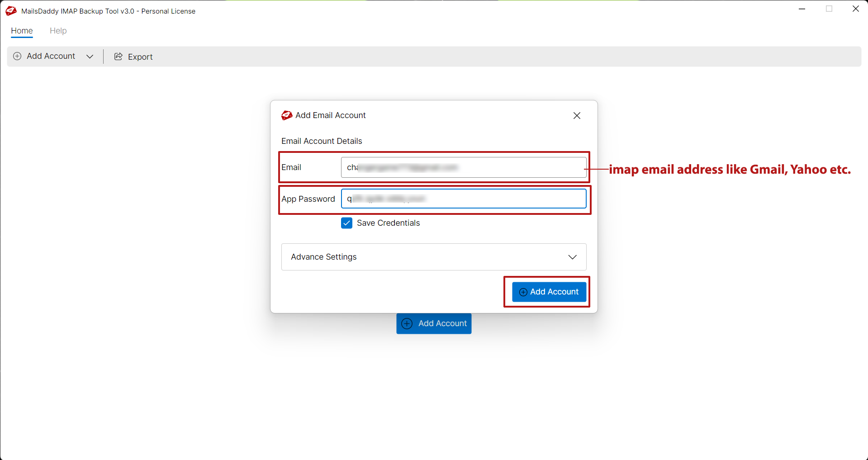Click the MailsDaddy icon in the dialog header
Screen dimensions: 868x460
286,115
